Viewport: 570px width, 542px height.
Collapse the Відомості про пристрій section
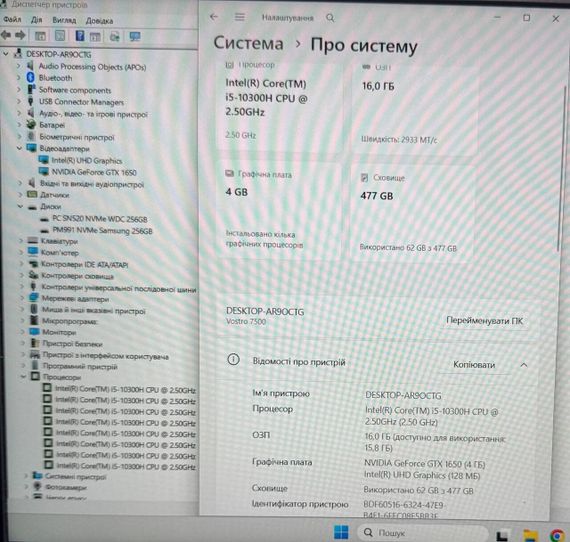click(524, 365)
